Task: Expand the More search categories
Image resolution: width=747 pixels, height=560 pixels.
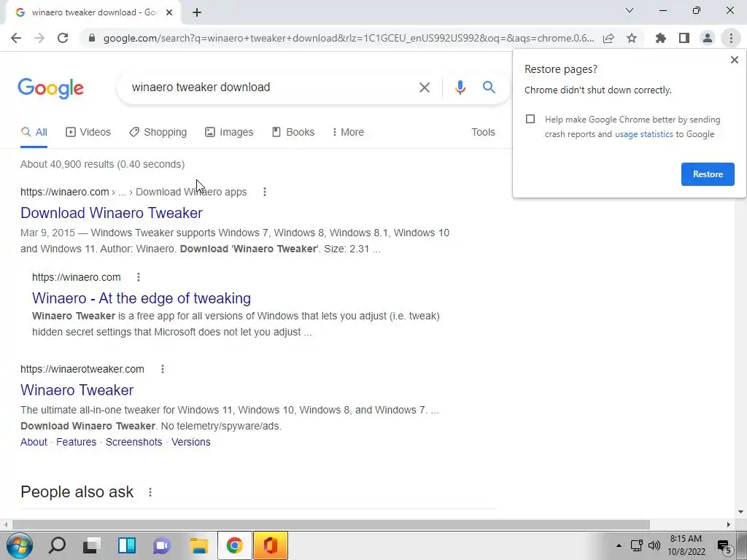Action: point(348,133)
